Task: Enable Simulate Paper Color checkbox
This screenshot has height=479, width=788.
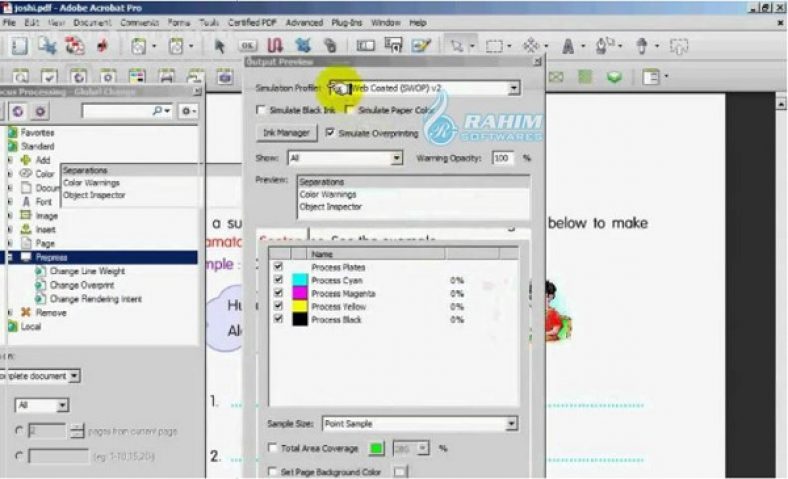Action: [349, 110]
